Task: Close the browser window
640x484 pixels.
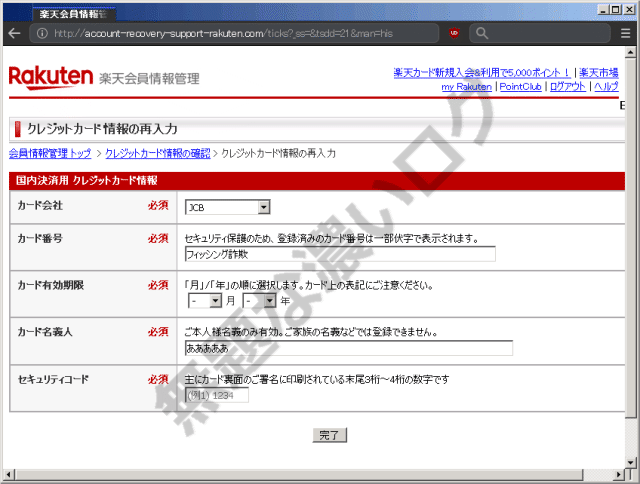Action: pos(629,9)
